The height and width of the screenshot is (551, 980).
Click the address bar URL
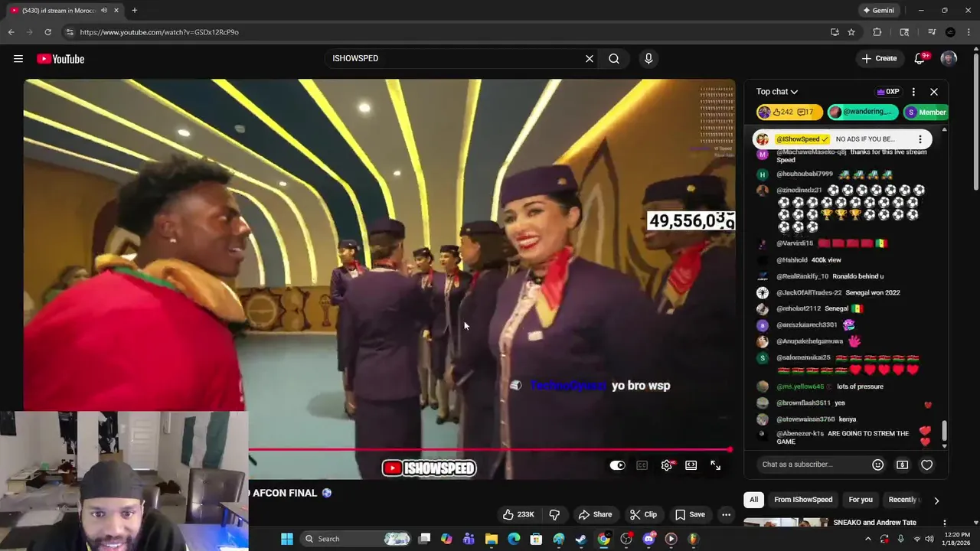pos(159,32)
